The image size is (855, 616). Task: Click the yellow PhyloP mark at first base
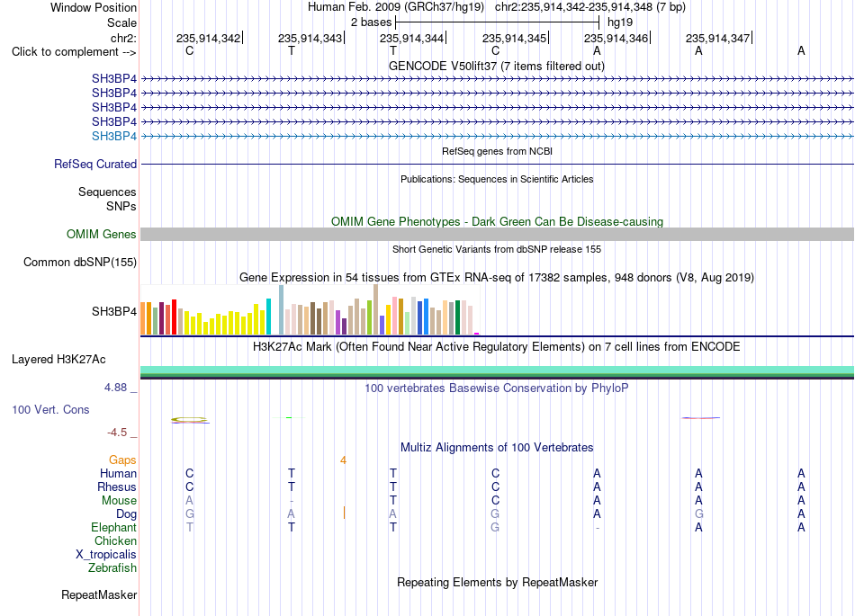pyautogui.click(x=189, y=419)
